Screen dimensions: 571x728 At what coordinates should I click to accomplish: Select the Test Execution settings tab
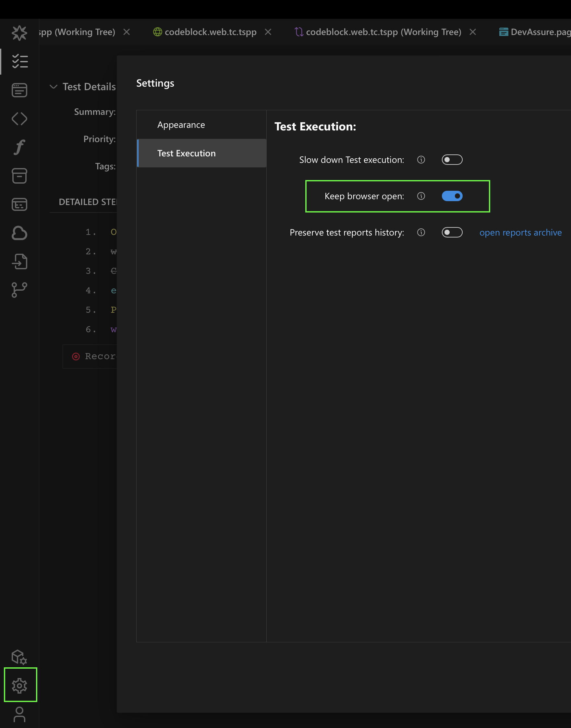pos(186,153)
